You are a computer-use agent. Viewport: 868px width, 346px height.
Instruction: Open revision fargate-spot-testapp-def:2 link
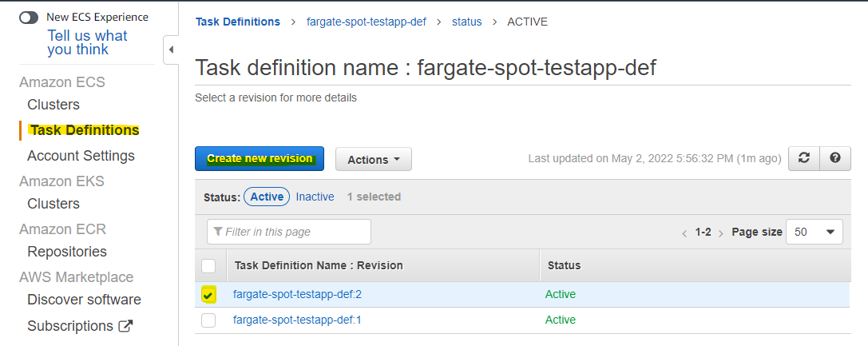(297, 295)
